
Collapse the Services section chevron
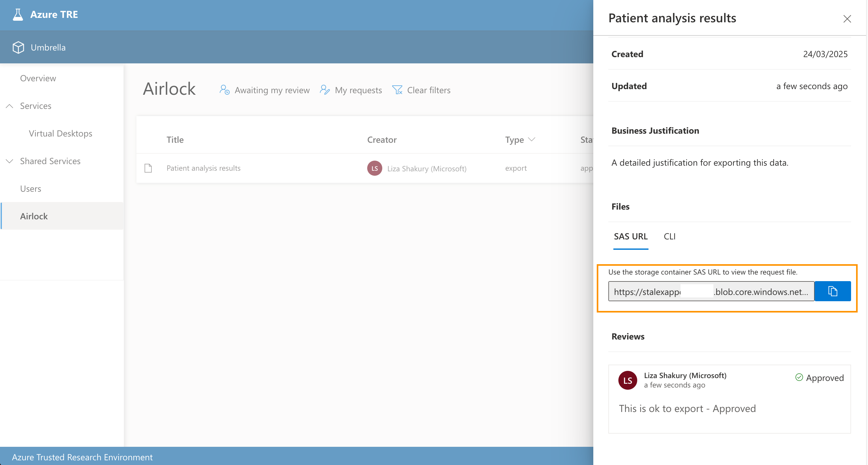pos(9,106)
